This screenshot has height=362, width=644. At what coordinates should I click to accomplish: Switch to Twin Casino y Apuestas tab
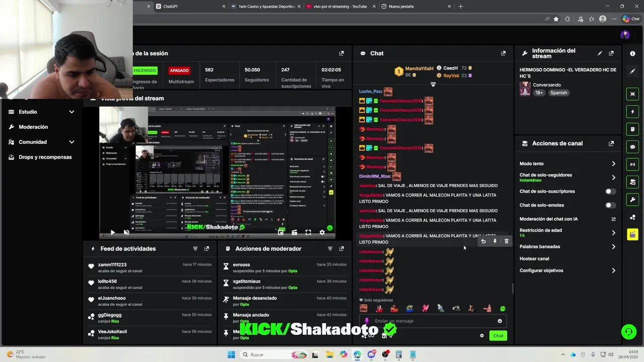[266, 7]
